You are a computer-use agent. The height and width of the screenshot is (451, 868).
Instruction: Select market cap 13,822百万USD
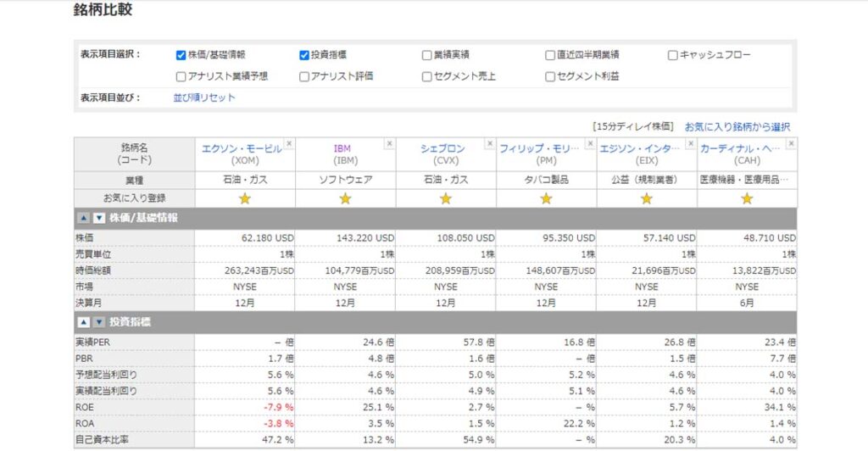point(764,270)
